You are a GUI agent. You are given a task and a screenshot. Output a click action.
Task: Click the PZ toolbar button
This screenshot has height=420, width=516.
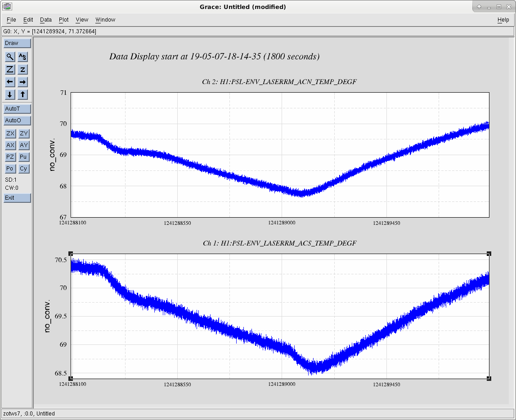(x=10, y=157)
